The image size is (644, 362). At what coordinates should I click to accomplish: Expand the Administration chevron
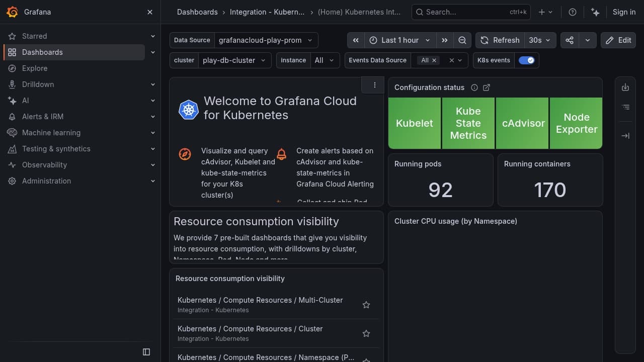point(153,181)
